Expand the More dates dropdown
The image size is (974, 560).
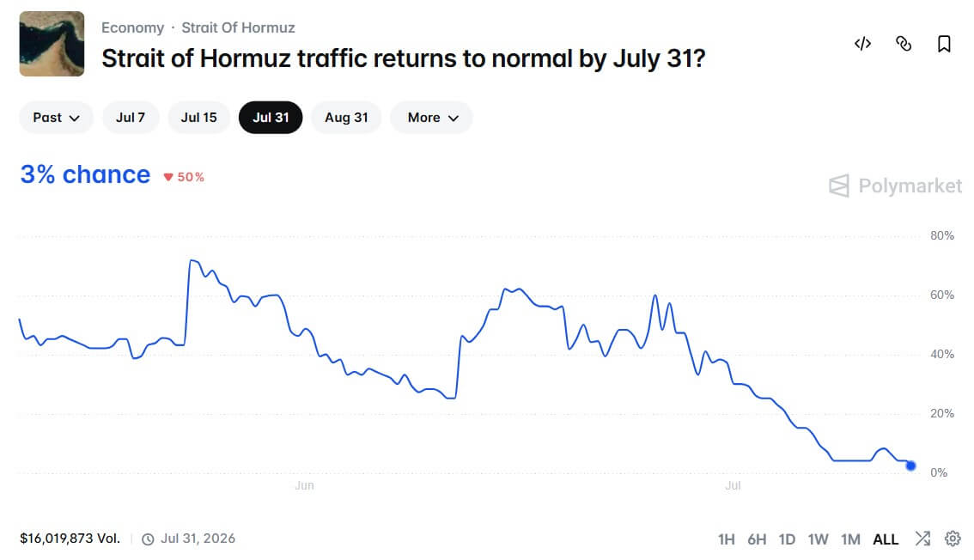coord(432,118)
